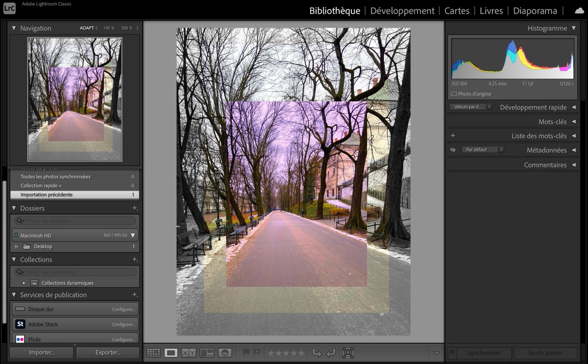
Task: Flag the photo as picked
Action: 246,352
